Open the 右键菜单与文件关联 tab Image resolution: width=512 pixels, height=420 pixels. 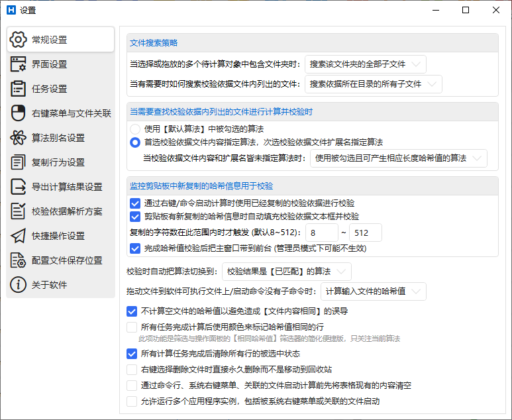click(x=61, y=113)
